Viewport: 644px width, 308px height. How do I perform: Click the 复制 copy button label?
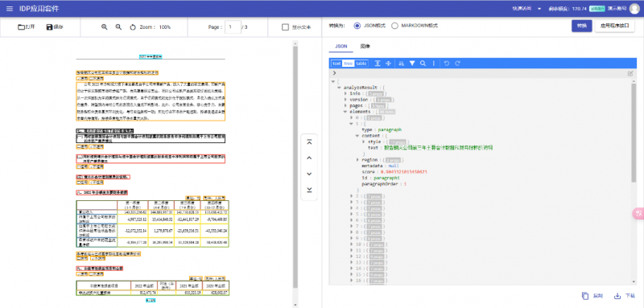click(x=597, y=296)
